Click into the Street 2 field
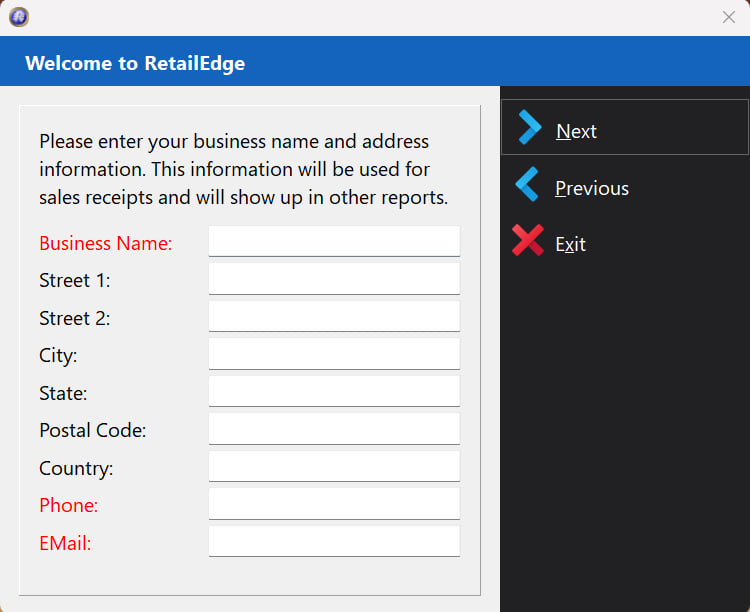This screenshot has width=750, height=612. (x=334, y=316)
